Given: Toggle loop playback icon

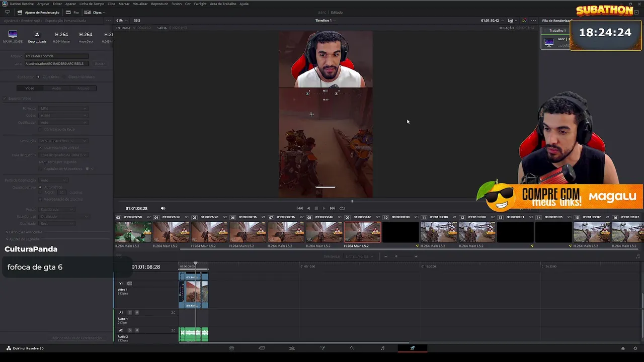Looking at the screenshot, I should click(x=342, y=208).
